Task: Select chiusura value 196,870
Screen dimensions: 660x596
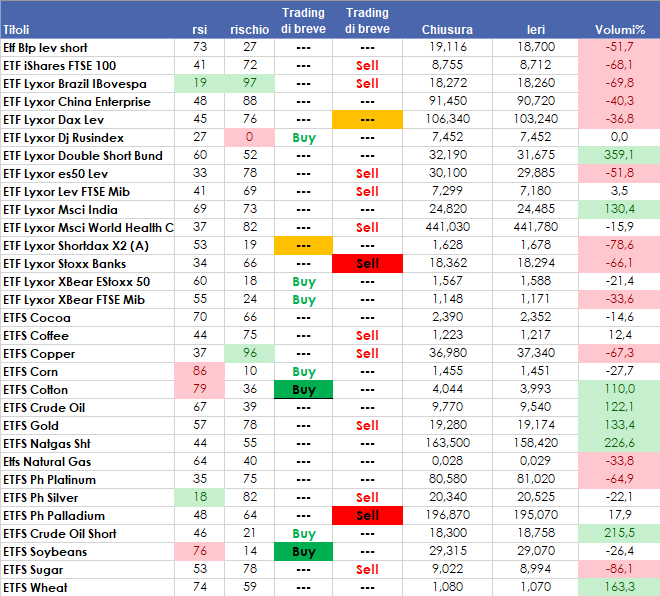Action: click(447, 515)
